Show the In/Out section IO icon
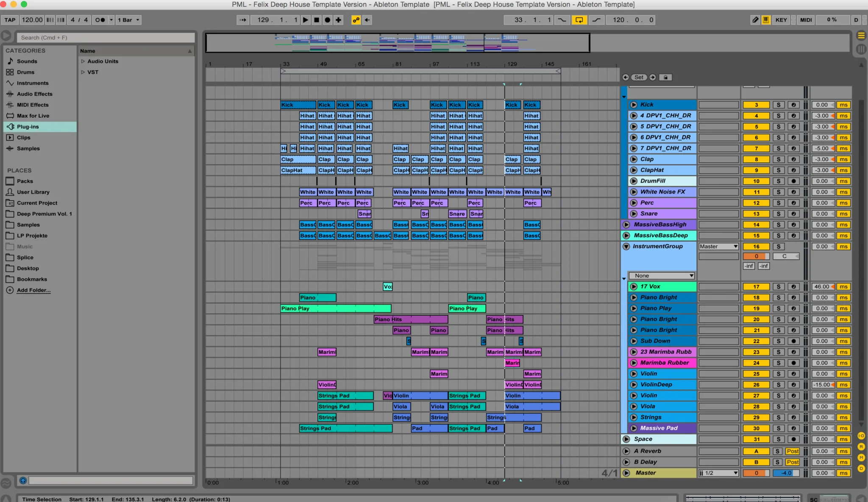The image size is (868, 502). [861, 435]
